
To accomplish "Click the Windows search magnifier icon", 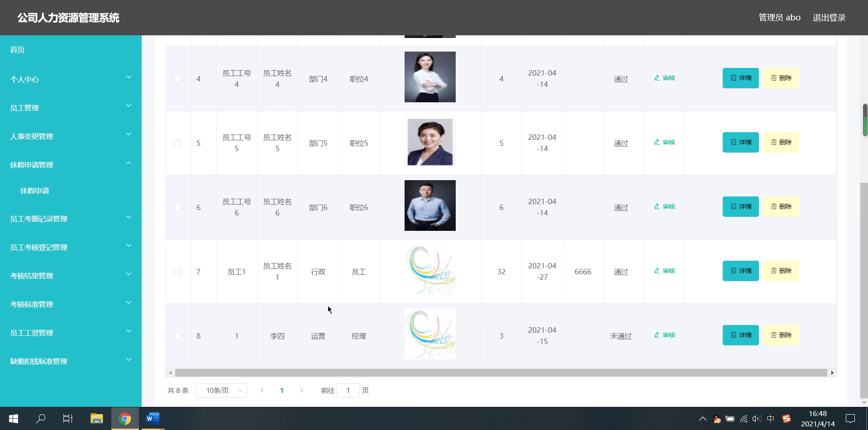I will 41,419.
